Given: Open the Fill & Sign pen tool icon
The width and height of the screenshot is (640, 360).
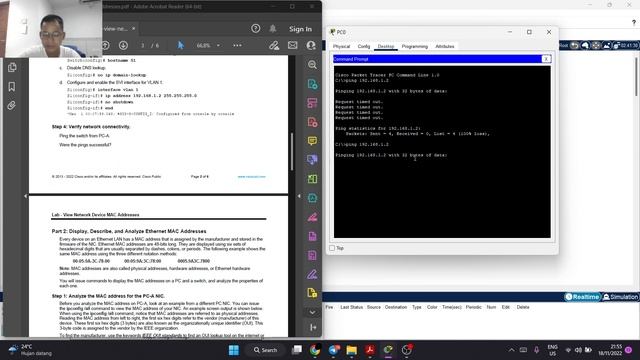Looking at the screenshot, I should (x=312, y=274).
